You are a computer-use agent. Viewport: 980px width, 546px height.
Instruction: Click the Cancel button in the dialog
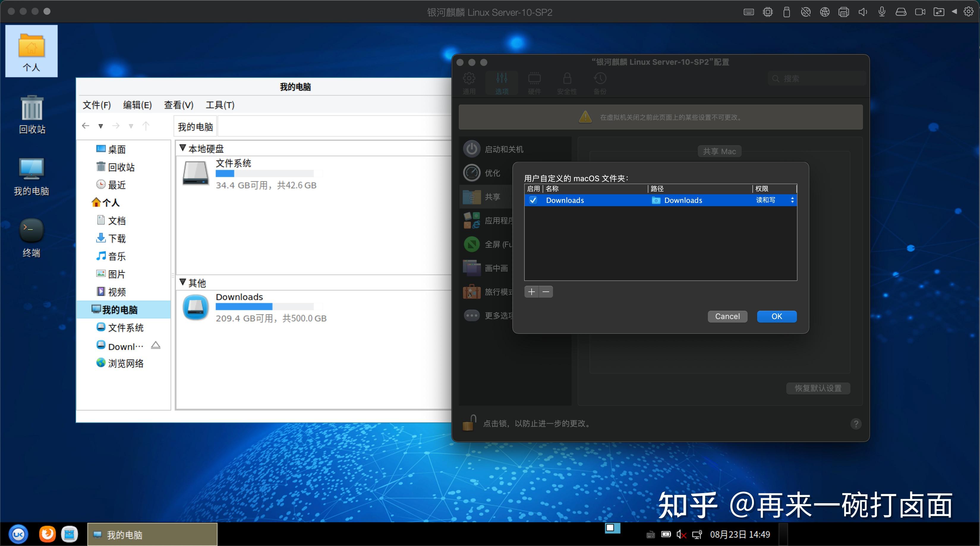tap(727, 316)
